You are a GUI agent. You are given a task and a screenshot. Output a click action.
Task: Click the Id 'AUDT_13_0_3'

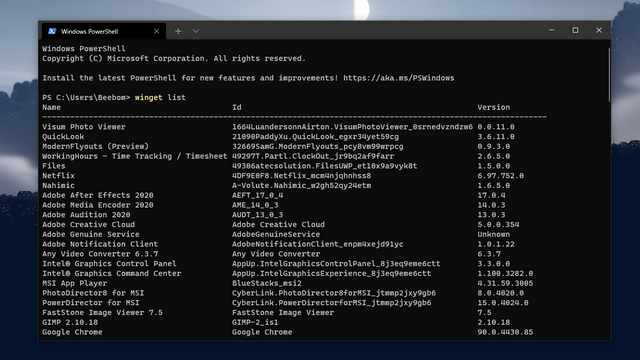[x=258, y=215]
